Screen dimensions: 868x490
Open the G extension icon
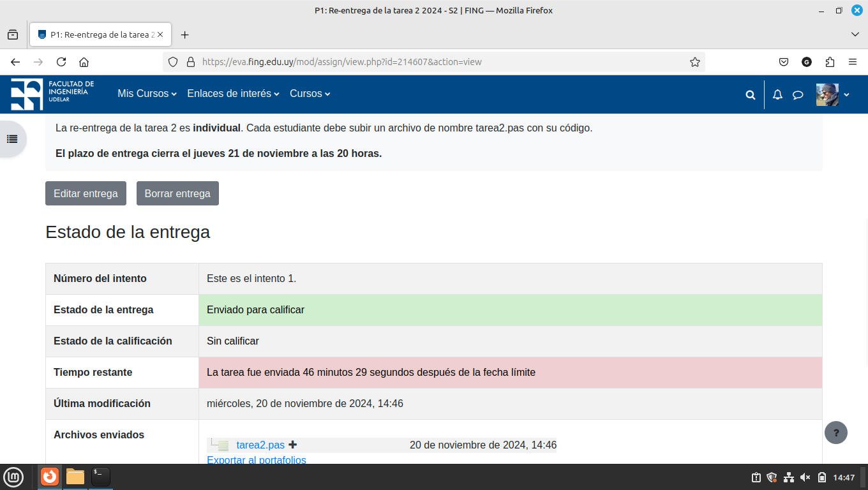807,62
